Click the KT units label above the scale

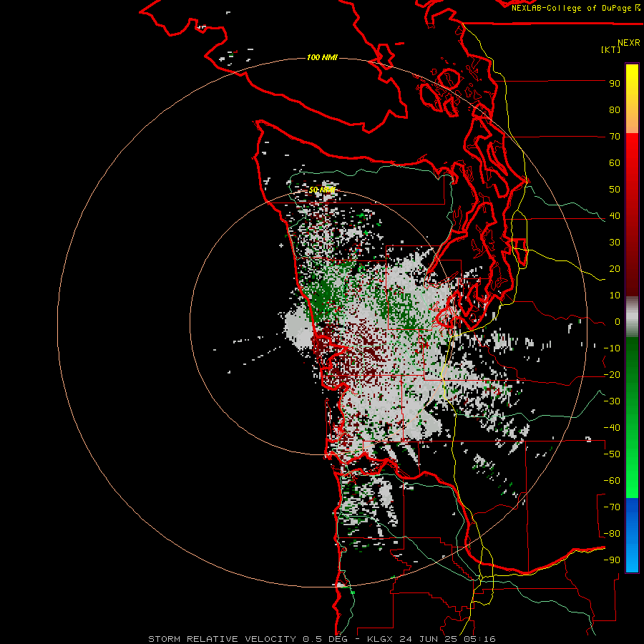[611, 49]
